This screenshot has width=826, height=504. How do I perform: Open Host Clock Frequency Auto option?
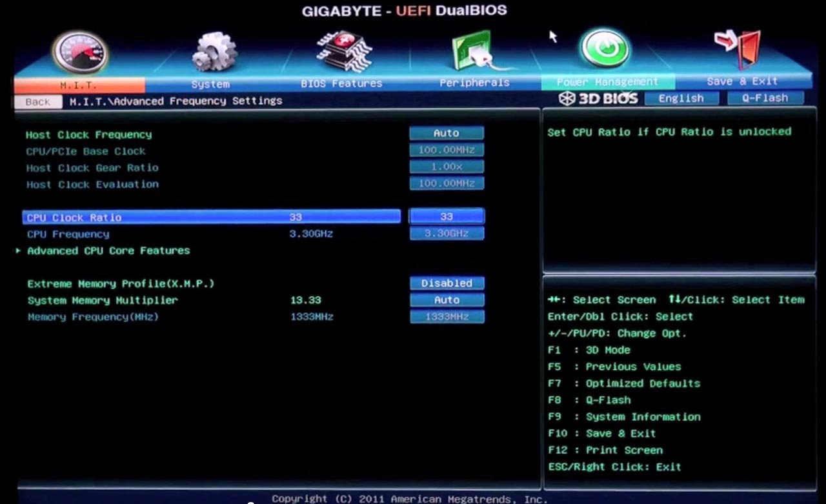pyautogui.click(x=447, y=134)
